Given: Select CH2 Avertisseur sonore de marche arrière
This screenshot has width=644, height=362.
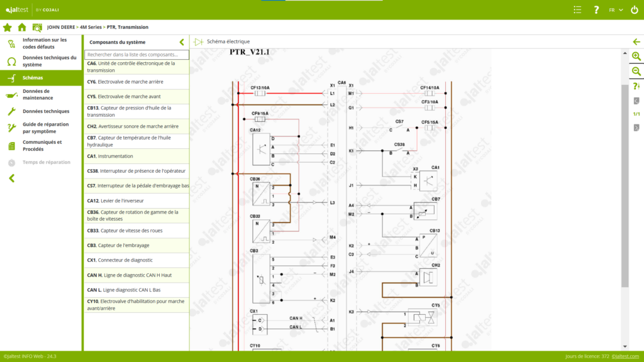Looking at the screenshot, I should [136, 126].
